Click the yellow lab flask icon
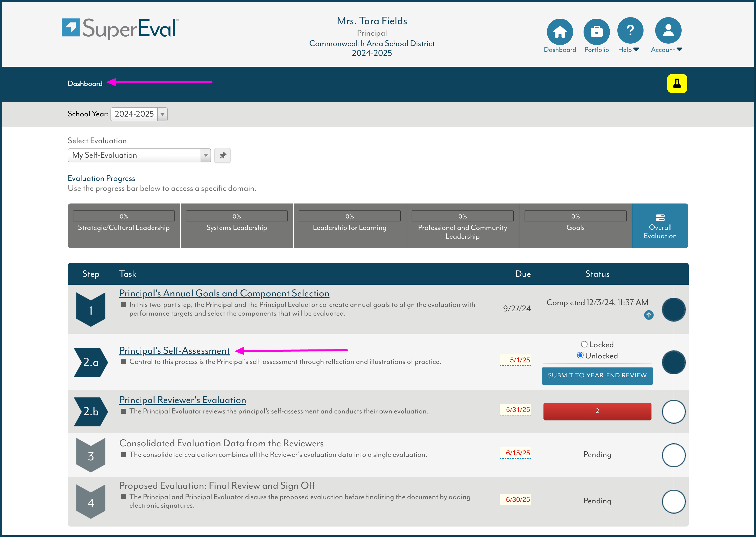 (677, 84)
